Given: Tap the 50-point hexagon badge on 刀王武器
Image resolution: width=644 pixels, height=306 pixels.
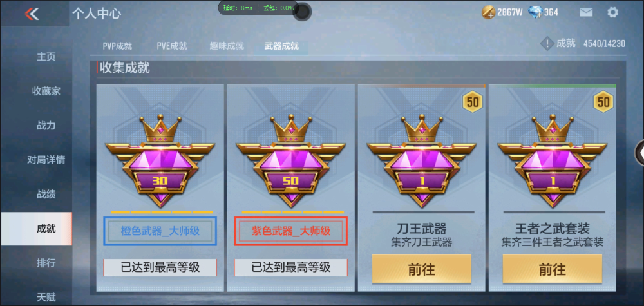Looking at the screenshot, I should pos(473,101).
